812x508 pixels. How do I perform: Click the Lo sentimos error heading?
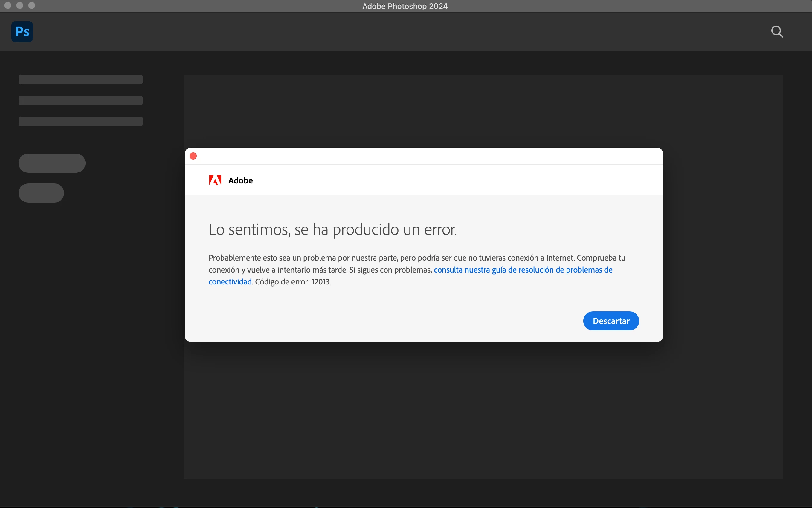pos(332,230)
